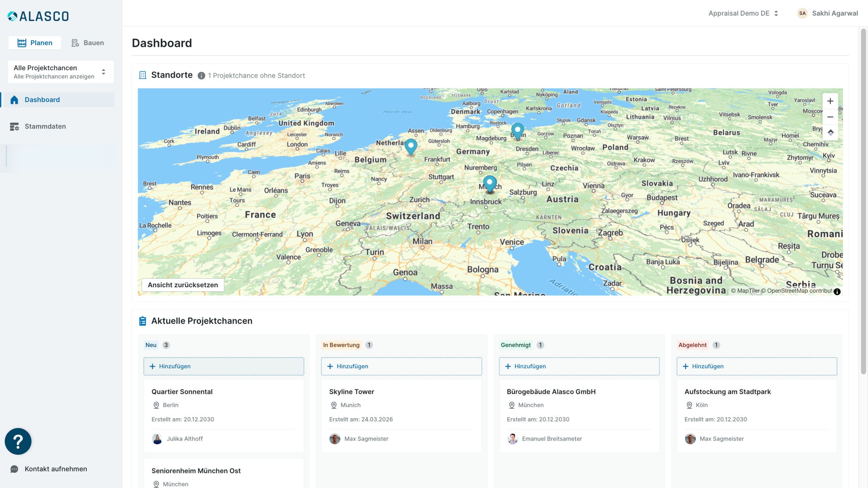This screenshot has height=488, width=868.
Task: Open Stammdaten in the sidebar
Action: (45, 126)
